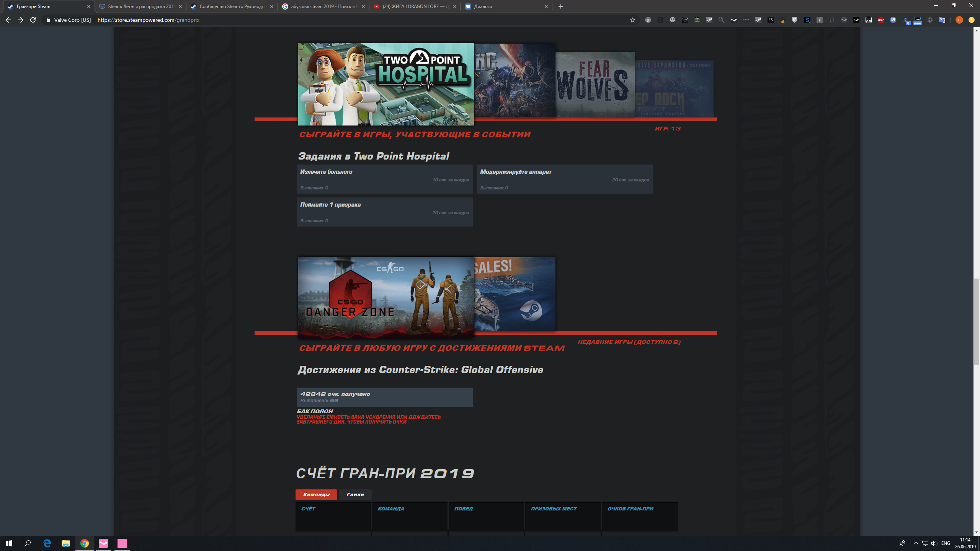The image size is (980, 551).
Task: Click the extension icon labeled 'STEAM'
Action: coord(746,20)
